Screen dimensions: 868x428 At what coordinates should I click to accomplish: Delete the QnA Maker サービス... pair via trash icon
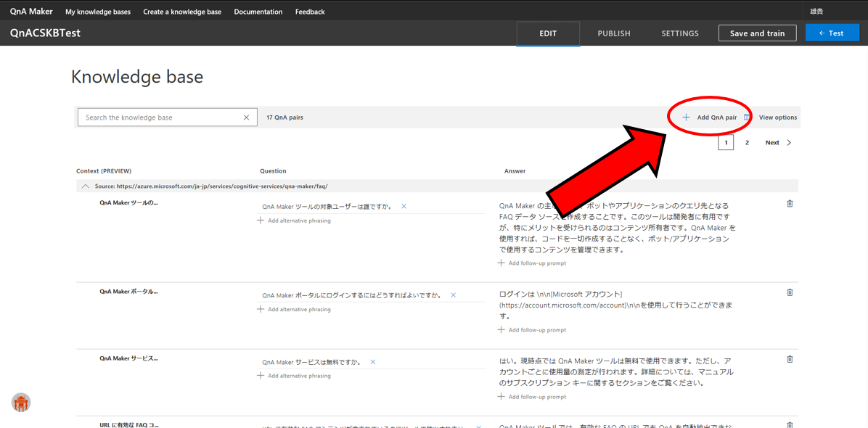point(790,359)
